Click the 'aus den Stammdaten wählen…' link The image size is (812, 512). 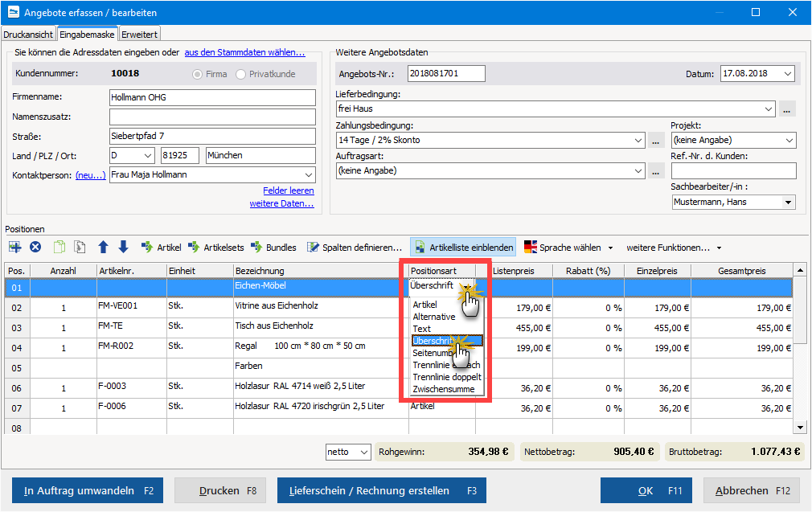click(x=244, y=52)
